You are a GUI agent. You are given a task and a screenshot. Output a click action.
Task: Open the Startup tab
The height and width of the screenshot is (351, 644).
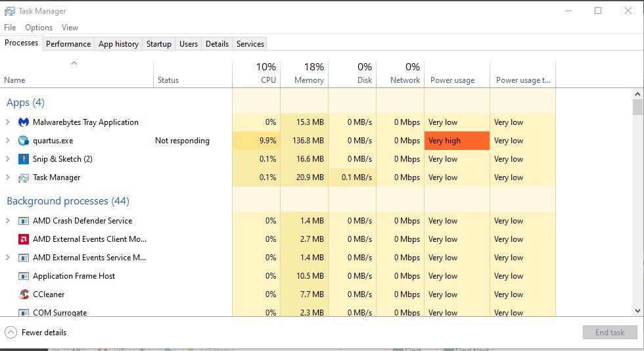158,44
